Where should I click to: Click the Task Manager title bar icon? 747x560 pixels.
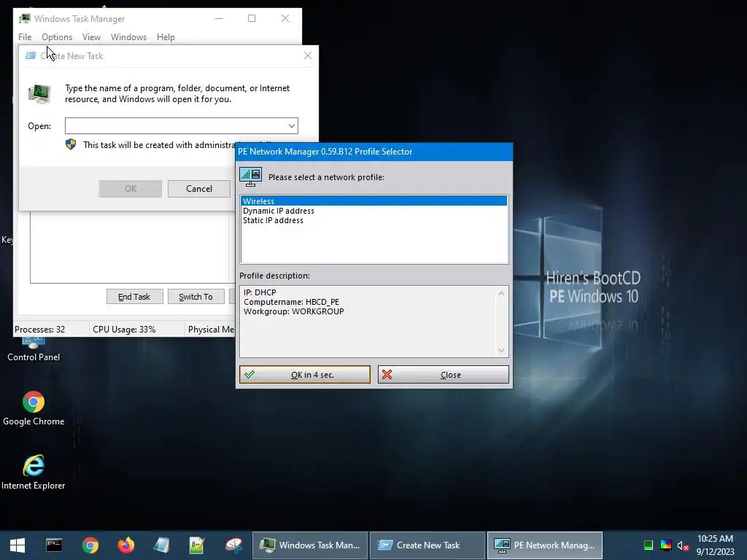pos(25,18)
